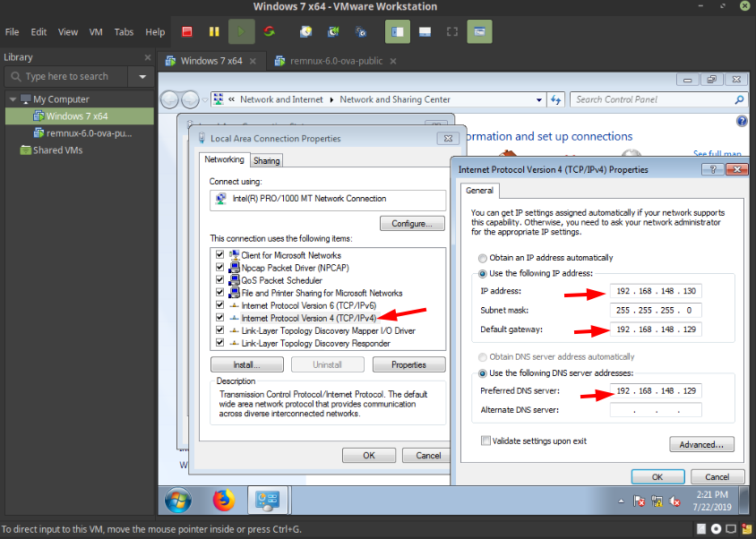Open the library search dropdown arrow
The width and height of the screenshot is (756, 539).
click(142, 77)
